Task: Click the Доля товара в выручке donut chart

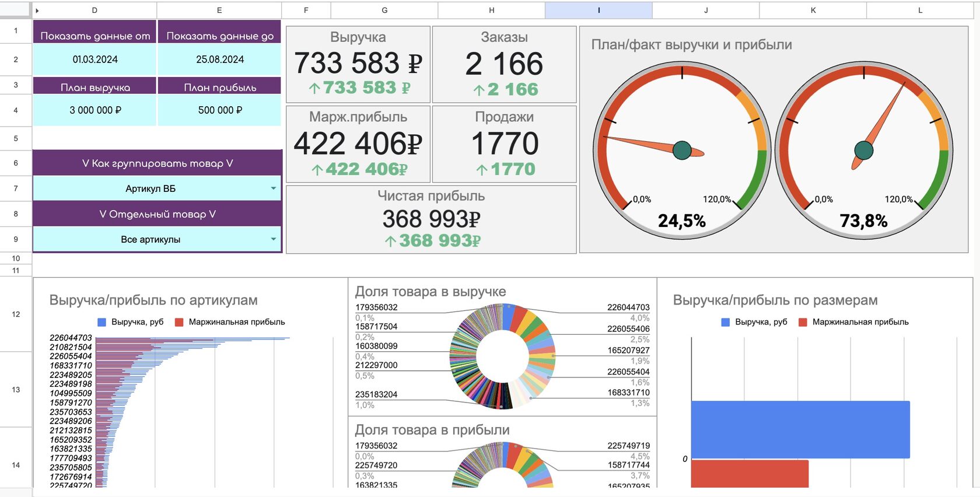Action: [x=502, y=356]
